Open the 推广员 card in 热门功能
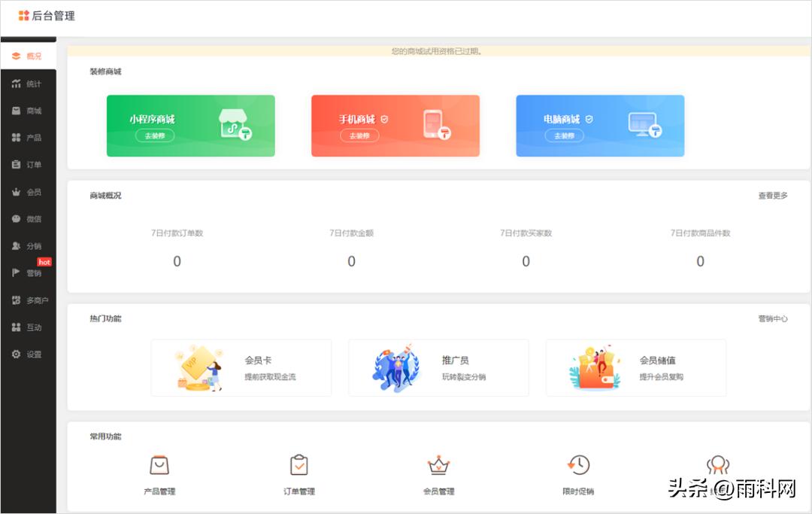Viewport: 812px width, 514px height. pos(438,367)
